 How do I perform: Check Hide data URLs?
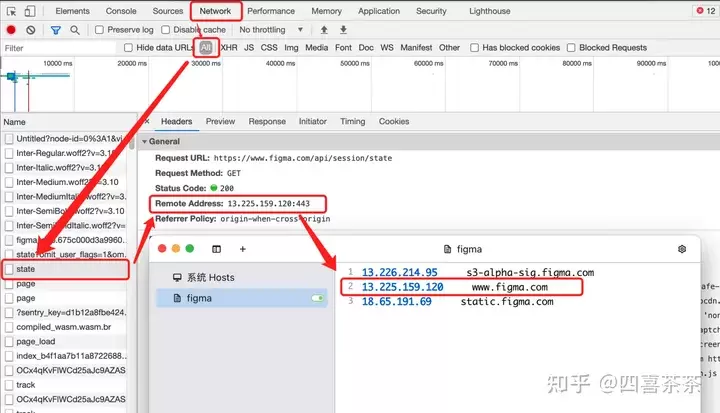[x=128, y=48]
